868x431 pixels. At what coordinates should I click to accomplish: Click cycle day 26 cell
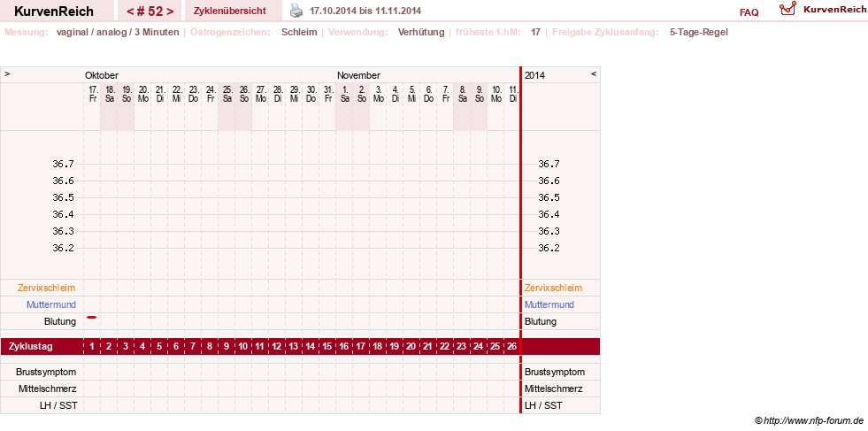512,347
